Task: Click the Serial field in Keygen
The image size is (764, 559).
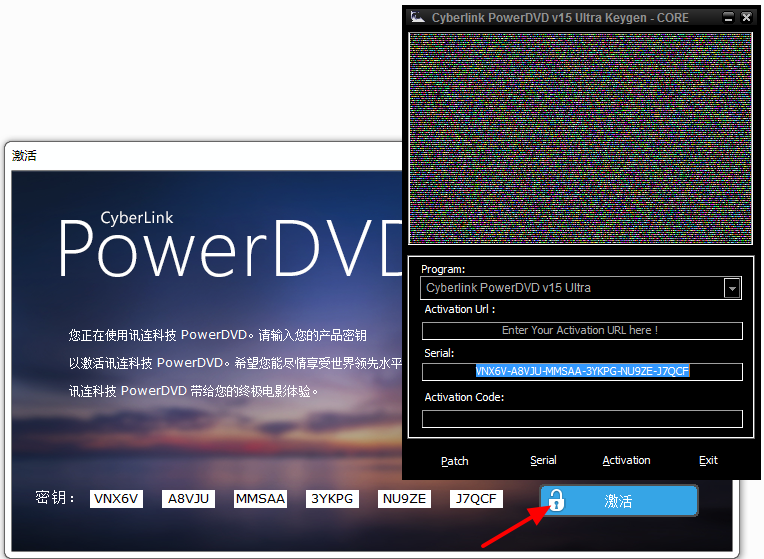Action: click(582, 371)
